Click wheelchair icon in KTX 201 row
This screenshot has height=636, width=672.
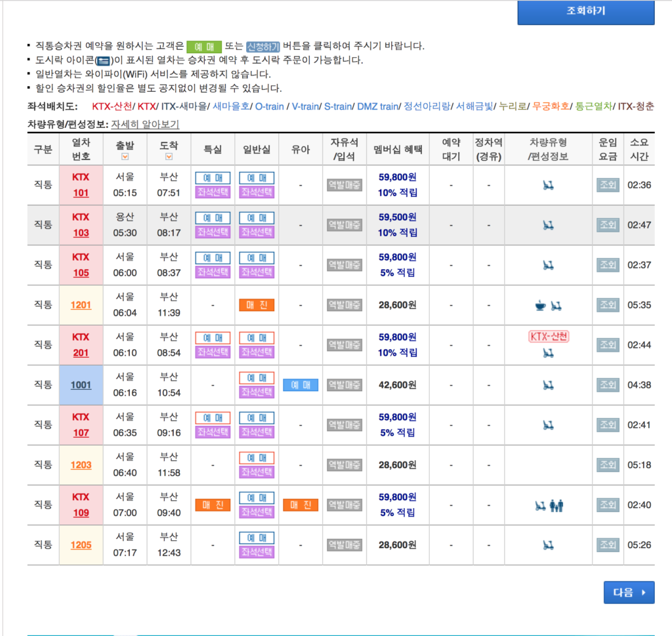548,352
